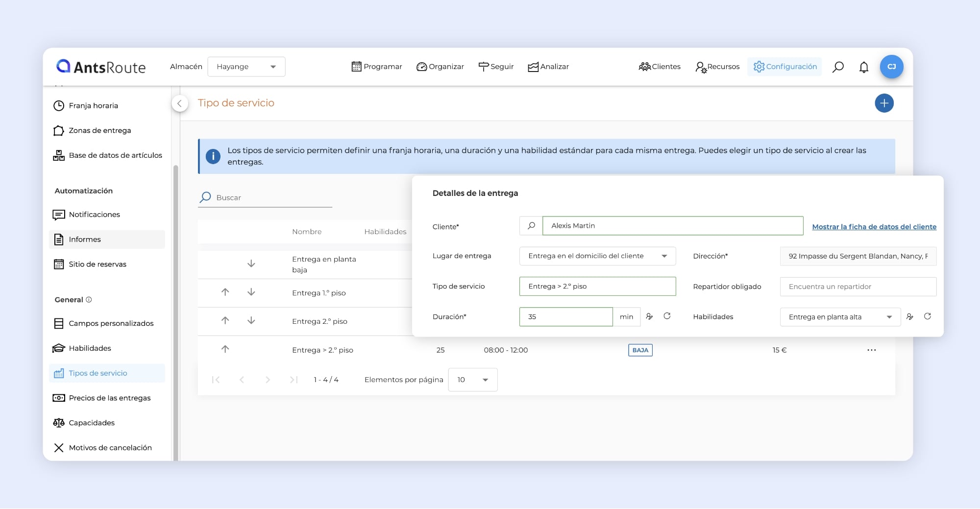
Task: Collapse the sidebar with the chevron button
Action: coord(180,103)
